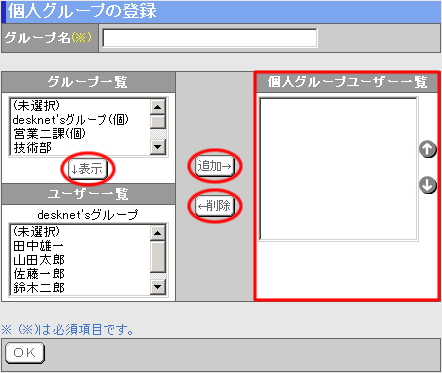Click the user list scrollbar thumb
Screen dimensions: 442x373
click(x=158, y=257)
